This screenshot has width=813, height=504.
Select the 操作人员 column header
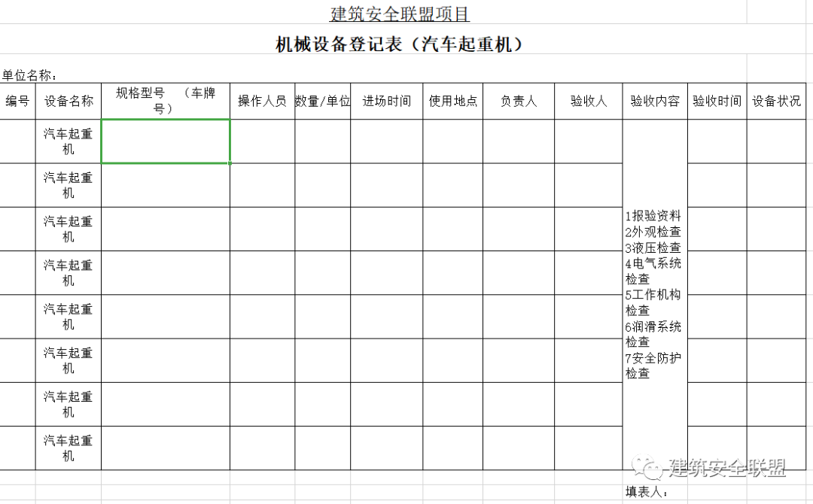[263, 101]
